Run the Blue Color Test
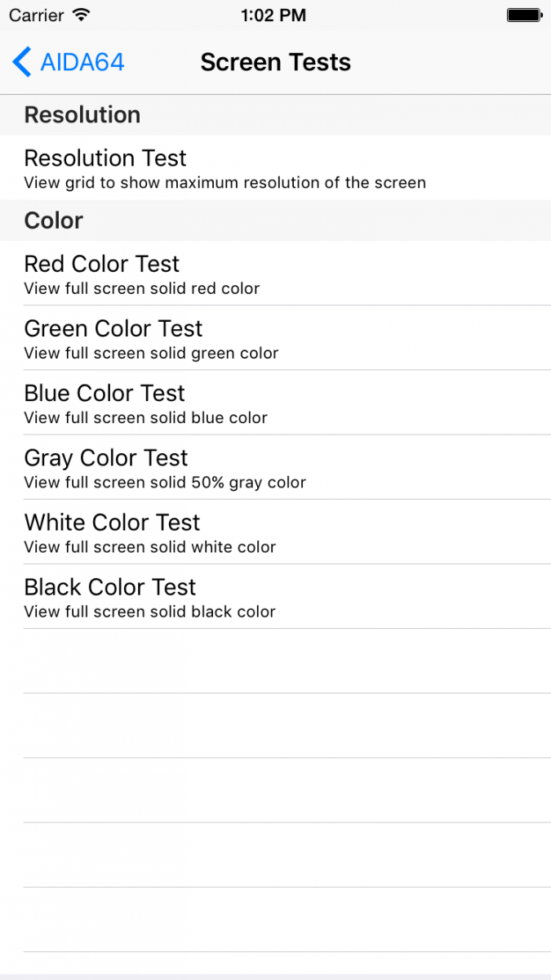Image resolution: width=551 pixels, height=980 pixels. 104,393
